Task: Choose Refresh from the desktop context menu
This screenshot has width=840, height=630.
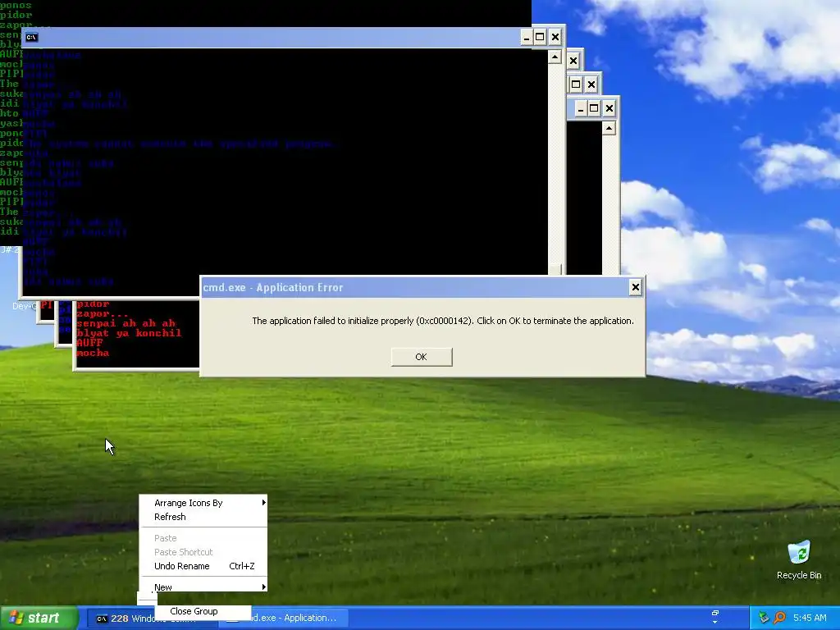Action: (203, 517)
